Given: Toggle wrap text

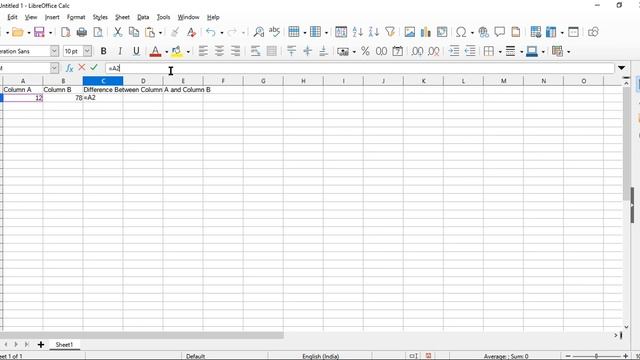Looking at the screenshot, I should pyautogui.click(x=256, y=51).
